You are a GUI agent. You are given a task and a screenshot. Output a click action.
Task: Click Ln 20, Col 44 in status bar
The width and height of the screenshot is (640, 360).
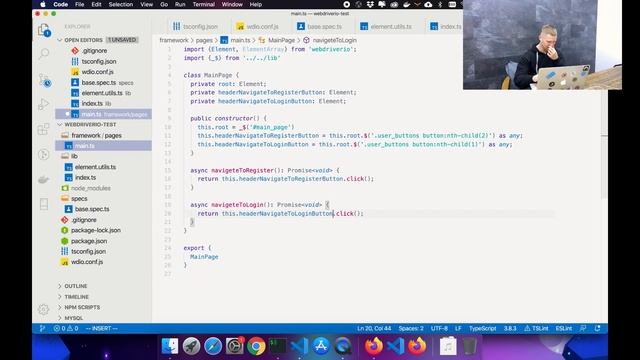point(374,328)
